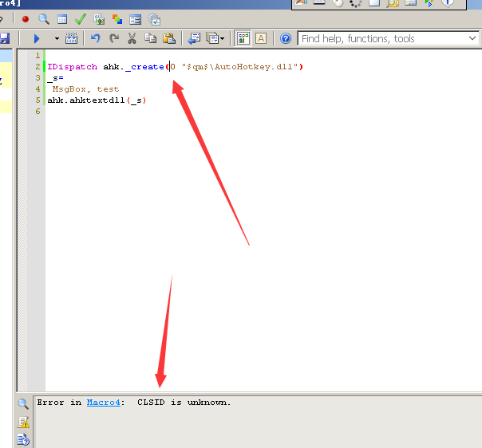This screenshot has height=448, width=482.
Task: Copy selection with copy icon
Action: (x=150, y=38)
